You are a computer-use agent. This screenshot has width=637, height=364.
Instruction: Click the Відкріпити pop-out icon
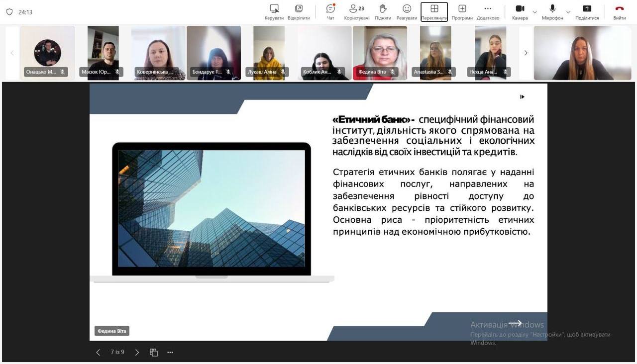(299, 11)
